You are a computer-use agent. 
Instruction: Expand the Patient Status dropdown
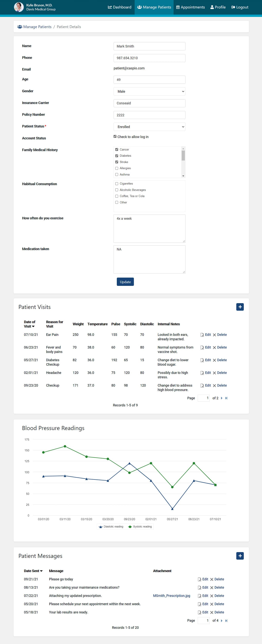[x=149, y=127]
